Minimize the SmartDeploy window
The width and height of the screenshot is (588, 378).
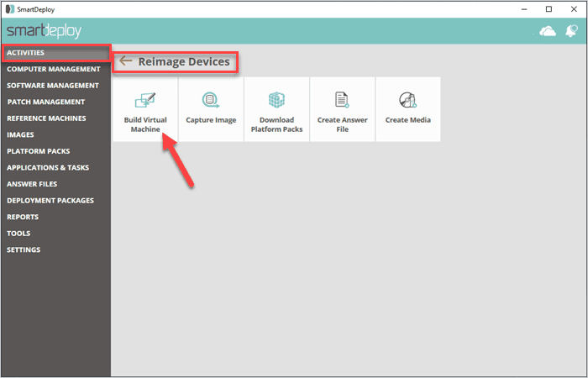(524, 9)
